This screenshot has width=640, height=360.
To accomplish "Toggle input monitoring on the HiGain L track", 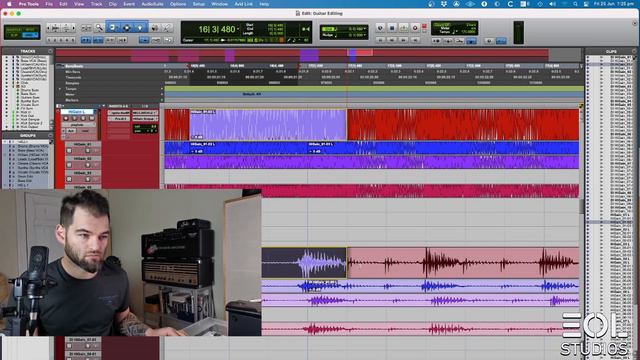I will (x=74, y=118).
